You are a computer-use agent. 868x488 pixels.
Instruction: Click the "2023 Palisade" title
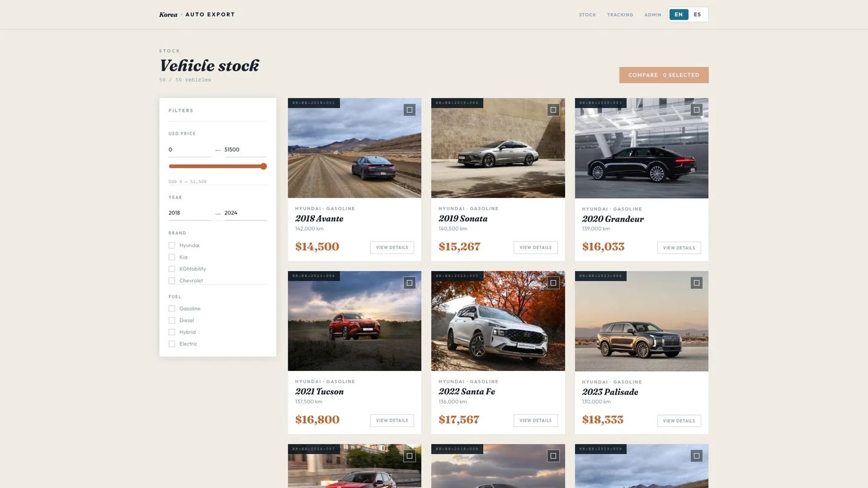(610, 392)
